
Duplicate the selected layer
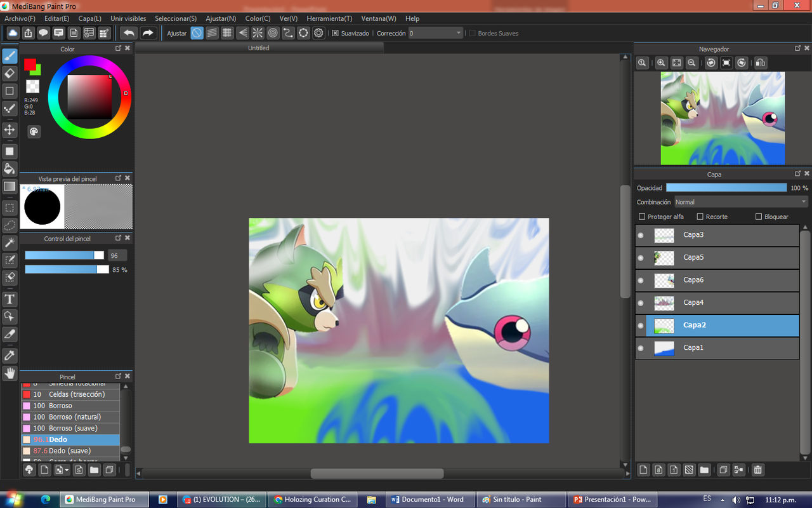click(x=723, y=470)
